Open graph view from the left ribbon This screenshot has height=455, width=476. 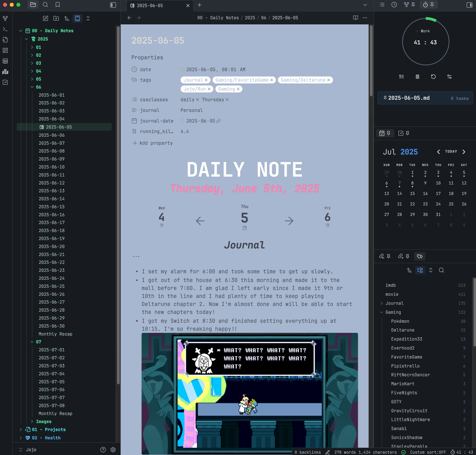5,18
